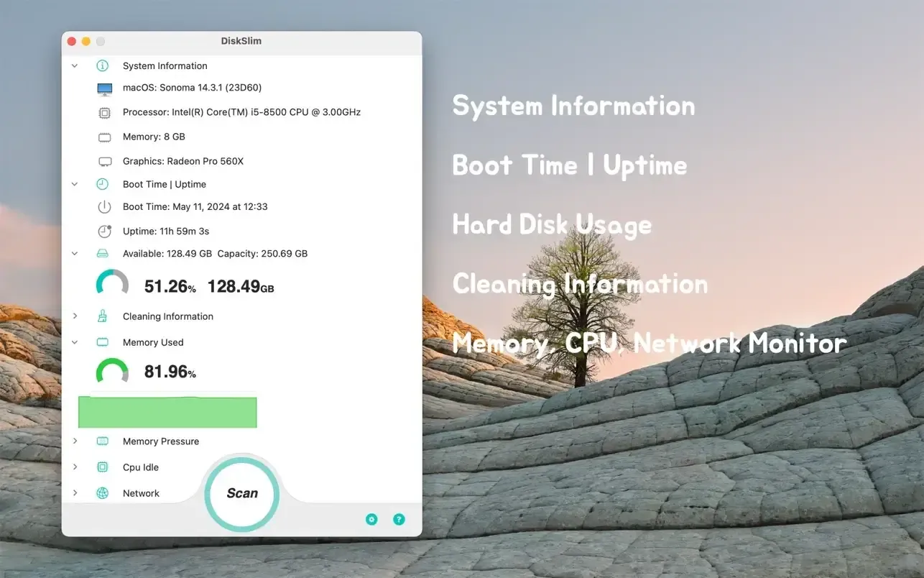Collapse the Boot Time | Uptime section
Viewport: 924px width, 578px height.
[74, 183]
